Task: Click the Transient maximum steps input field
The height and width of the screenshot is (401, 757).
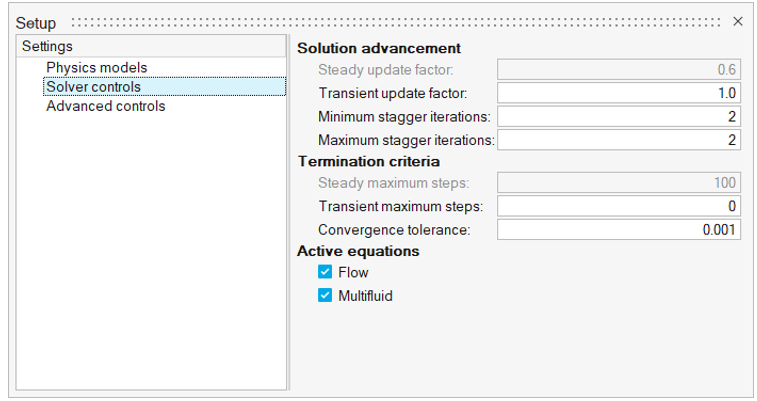Action: coord(618,206)
